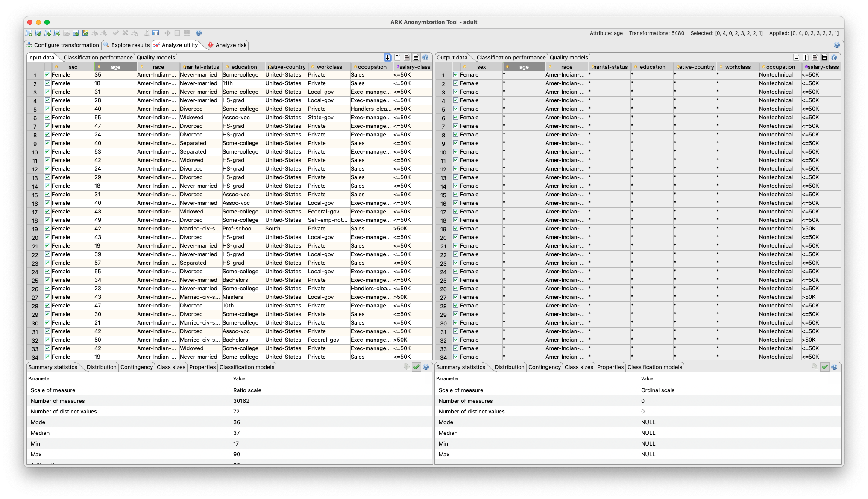Viewport: 868px width, 499px height.
Task: Click the new project toolbar icon
Action: tap(29, 33)
